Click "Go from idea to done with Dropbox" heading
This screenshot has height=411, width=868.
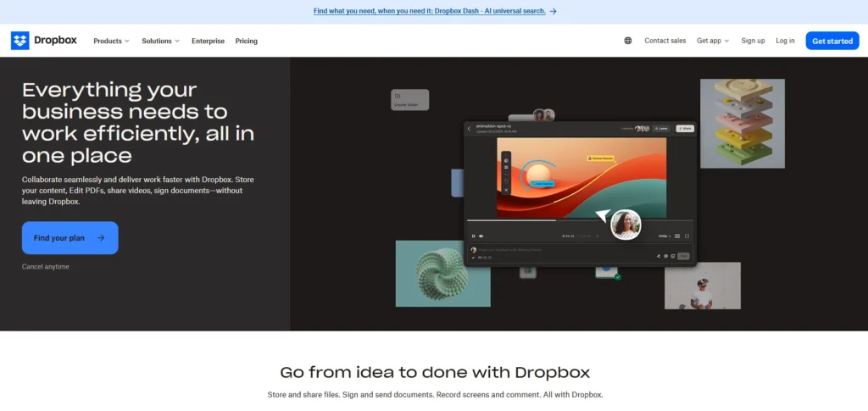pos(435,372)
